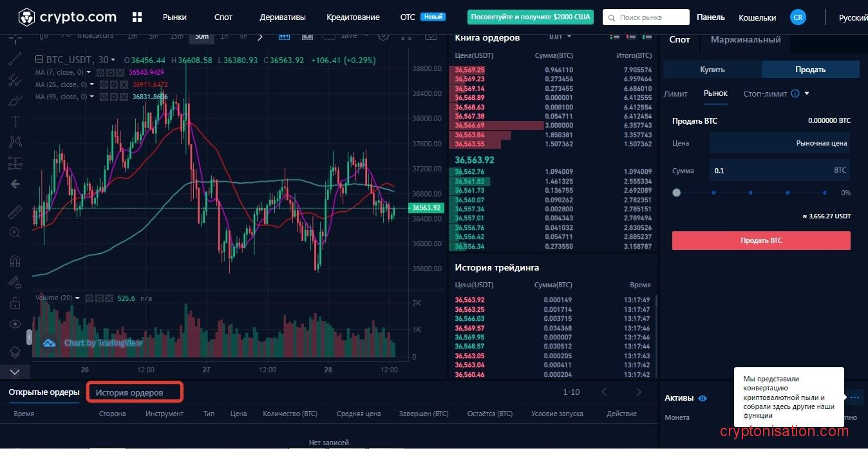Select the brush drawing tool
868x449 pixels.
pos(15,100)
